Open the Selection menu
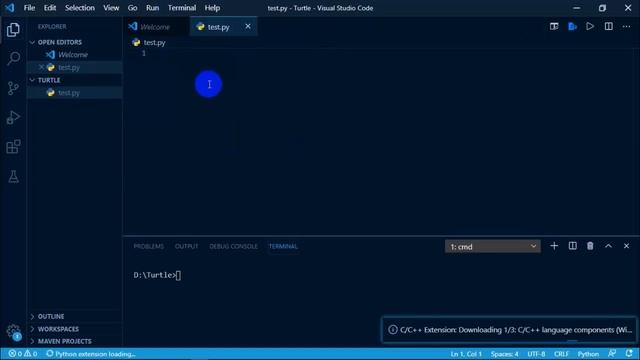Screen dimensions: 640x360 pos(80,8)
